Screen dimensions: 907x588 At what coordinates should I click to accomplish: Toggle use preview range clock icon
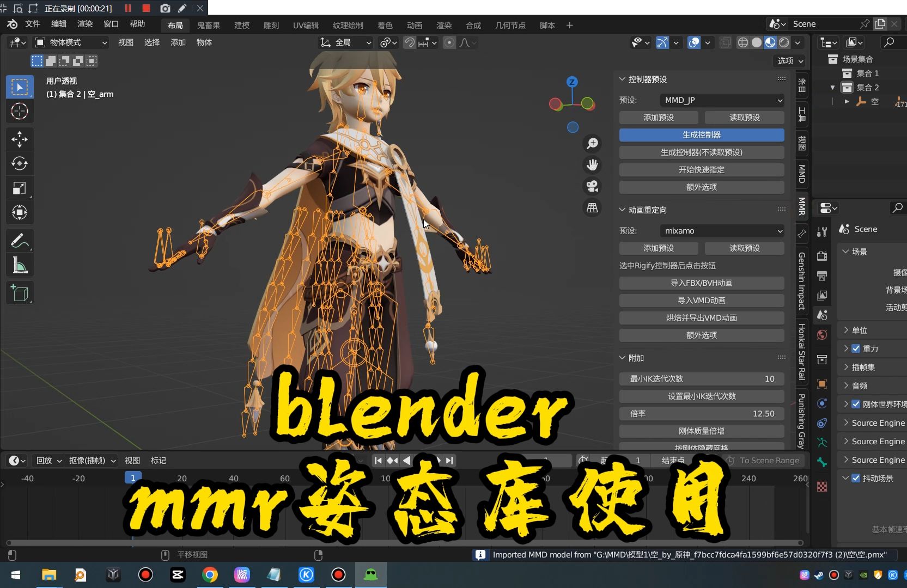[x=583, y=460]
